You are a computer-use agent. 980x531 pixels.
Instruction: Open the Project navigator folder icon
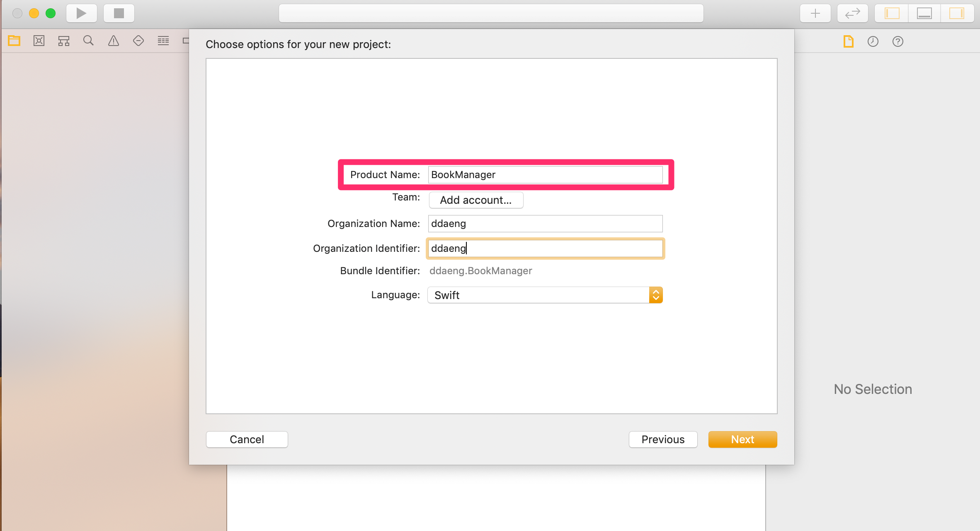point(14,41)
